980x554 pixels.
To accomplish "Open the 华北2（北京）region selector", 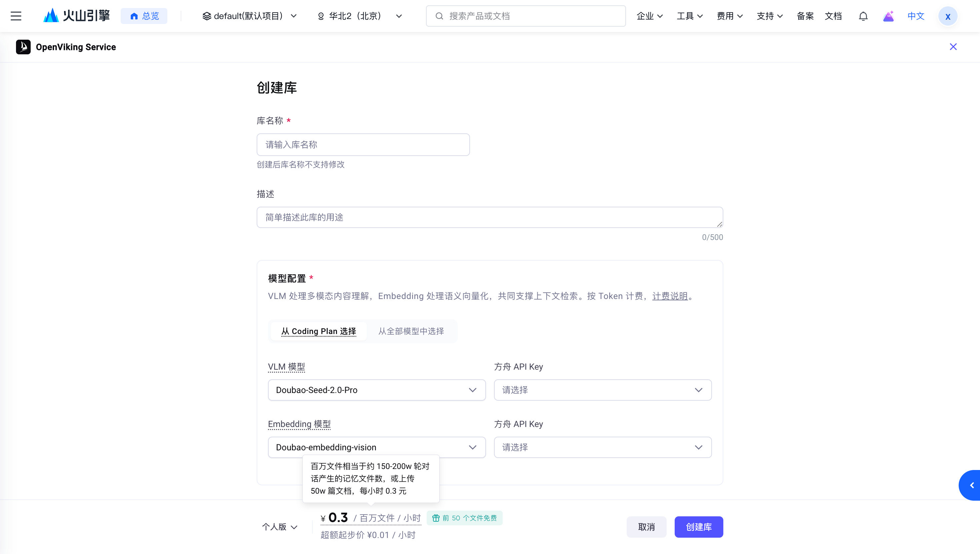I will (360, 16).
